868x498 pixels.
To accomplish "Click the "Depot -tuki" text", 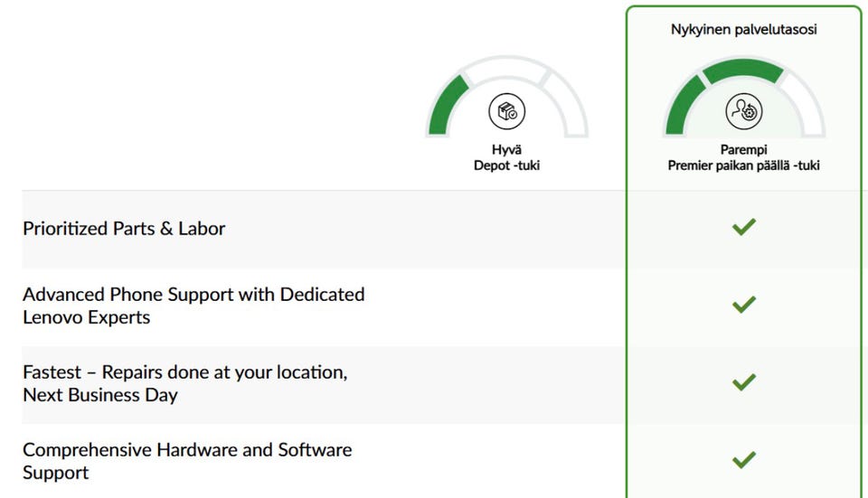I will click(x=507, y=165).
